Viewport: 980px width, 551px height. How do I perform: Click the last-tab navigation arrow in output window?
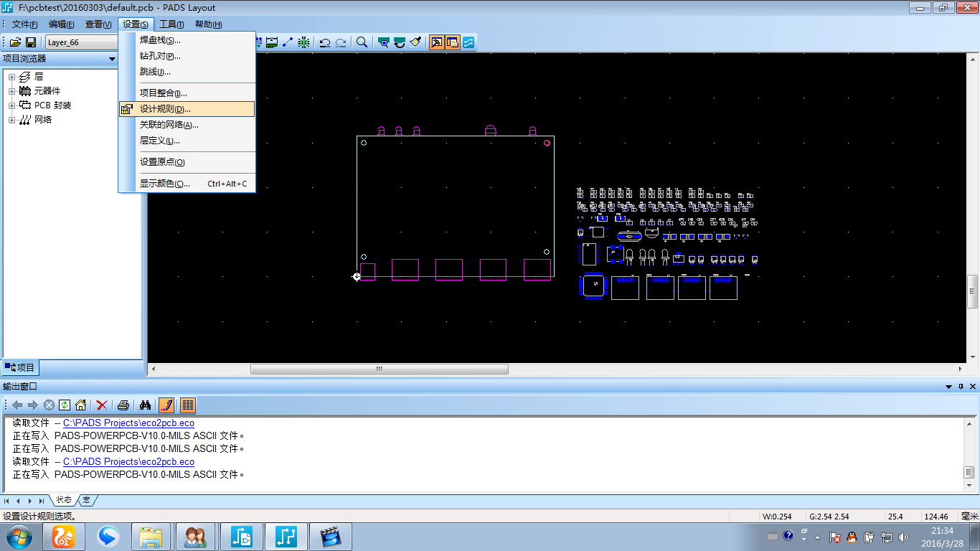tap(42, 501)
